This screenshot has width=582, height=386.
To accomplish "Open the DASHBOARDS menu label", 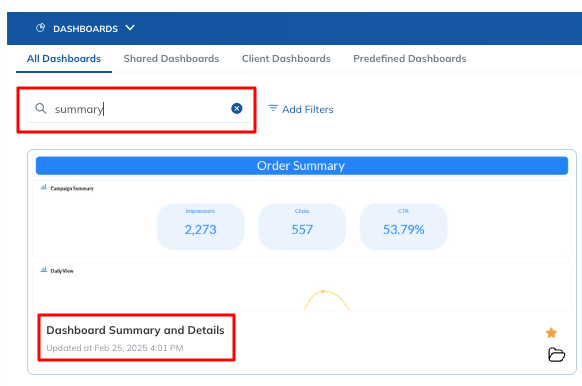I will [85, 29].
